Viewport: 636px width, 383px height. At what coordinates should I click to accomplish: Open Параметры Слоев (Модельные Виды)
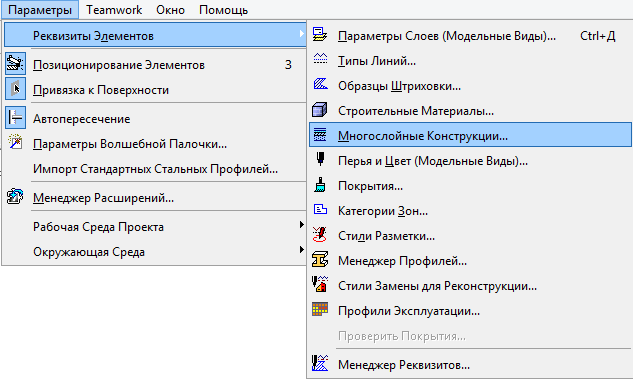coord(470,36)
